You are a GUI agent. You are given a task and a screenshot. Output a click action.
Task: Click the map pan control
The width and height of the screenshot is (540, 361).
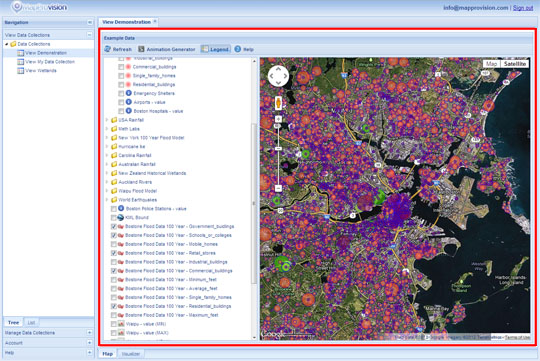point(278,76)
